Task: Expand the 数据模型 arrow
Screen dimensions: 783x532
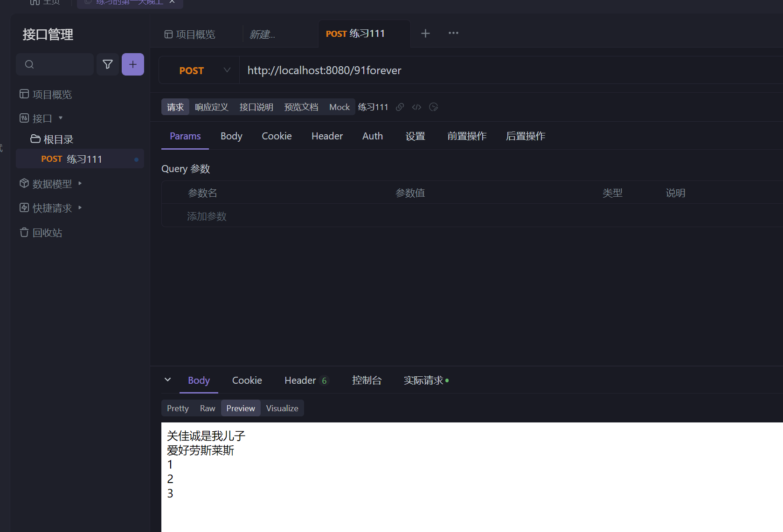Action: click(79, 184)
